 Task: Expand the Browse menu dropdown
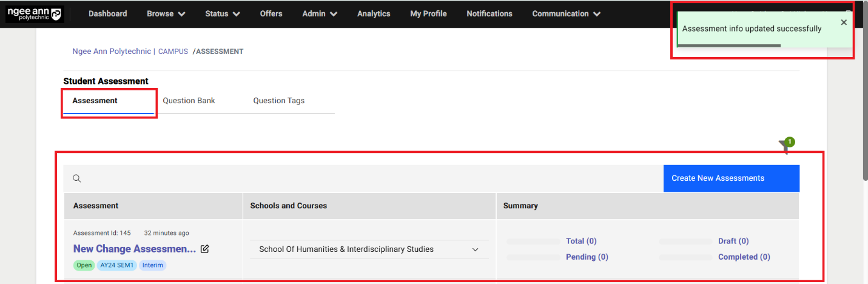[x=166, y=14]
